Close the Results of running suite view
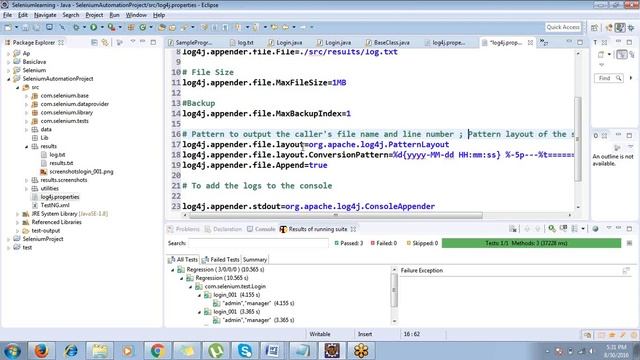640x360 pixels. pos(353,229)
